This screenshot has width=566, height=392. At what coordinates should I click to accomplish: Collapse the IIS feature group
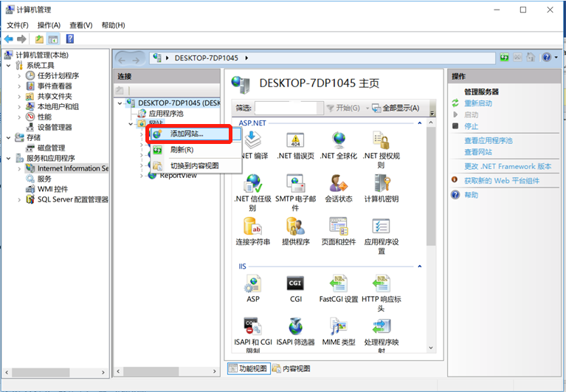419,267
